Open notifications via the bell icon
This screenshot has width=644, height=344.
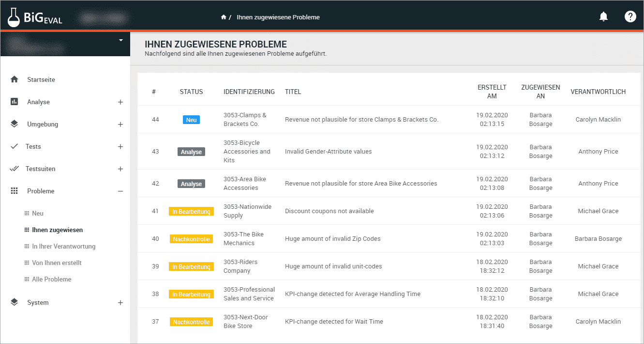[603, 16]
